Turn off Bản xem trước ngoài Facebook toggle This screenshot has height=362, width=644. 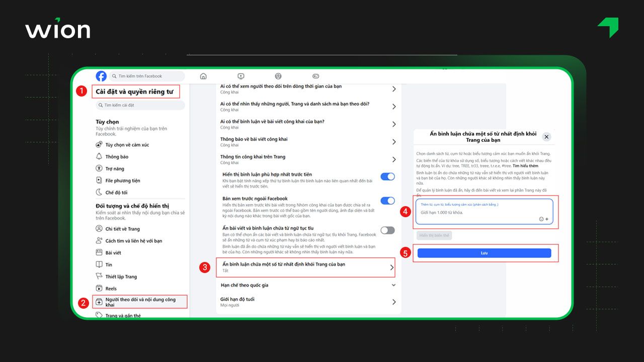(387, 201)
